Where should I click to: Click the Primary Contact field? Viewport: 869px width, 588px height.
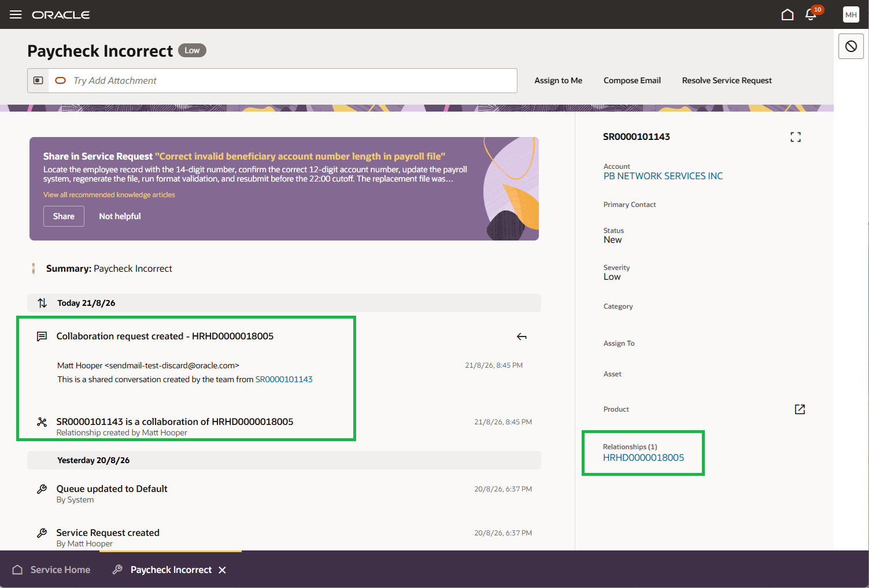pos(630,205)
